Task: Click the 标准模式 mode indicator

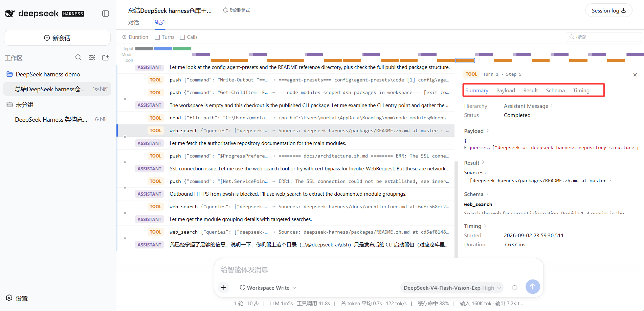Action: click(236, 10)
